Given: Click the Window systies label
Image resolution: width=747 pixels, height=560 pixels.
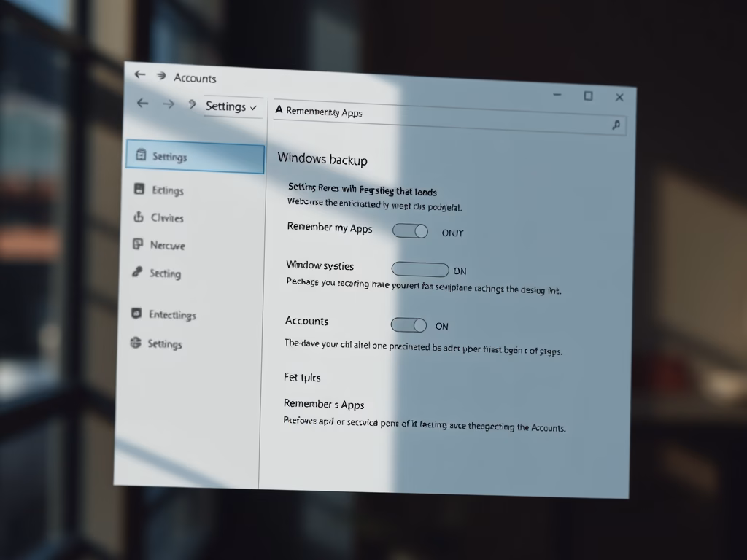Looking at the screenshot, I should click(x=320, y=265).
